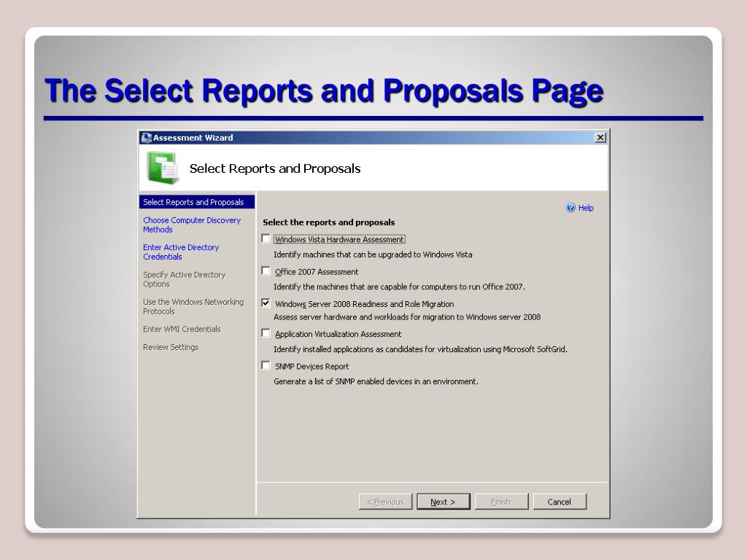Click the Help link

[x=586, y=208]
